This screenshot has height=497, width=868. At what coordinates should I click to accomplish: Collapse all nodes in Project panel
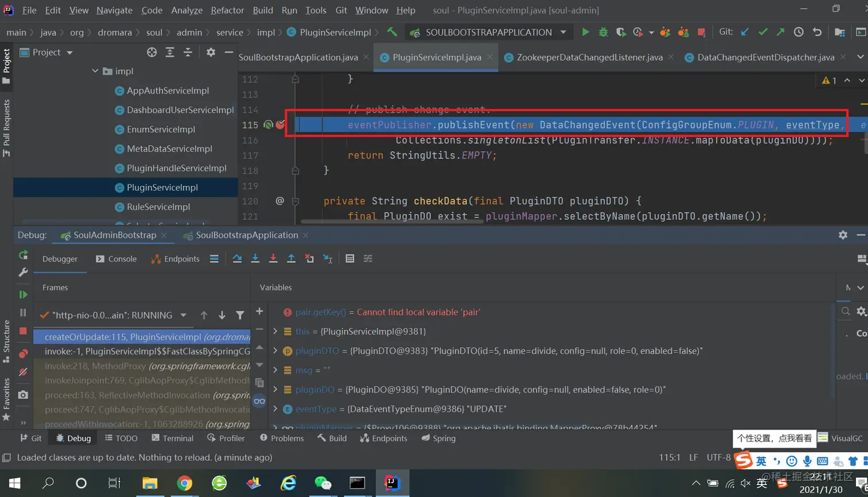click(x=188, y=52)
